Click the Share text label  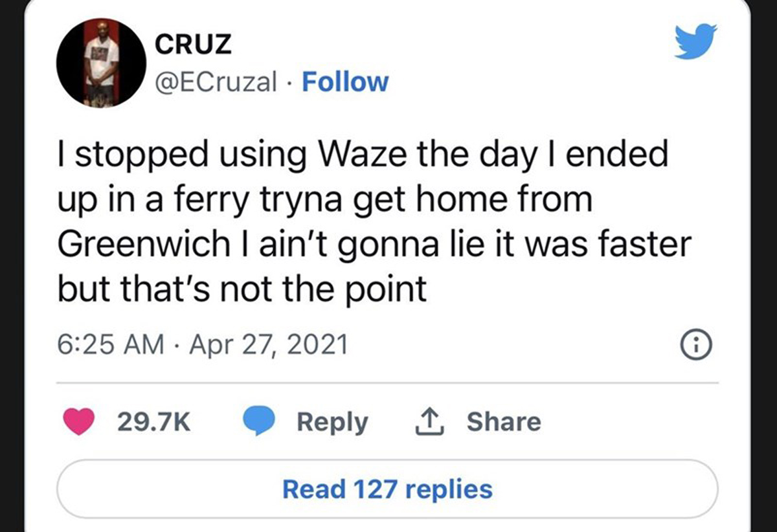504,423
